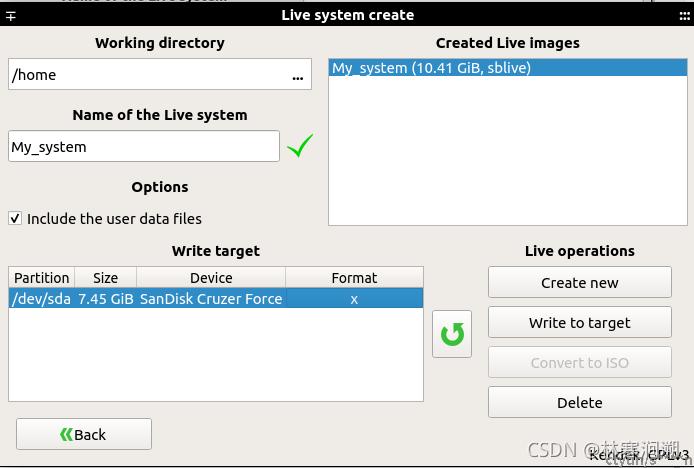Screen dimensions: 694x468
Task: Click the Partition column header
Action: click(42, 278)
